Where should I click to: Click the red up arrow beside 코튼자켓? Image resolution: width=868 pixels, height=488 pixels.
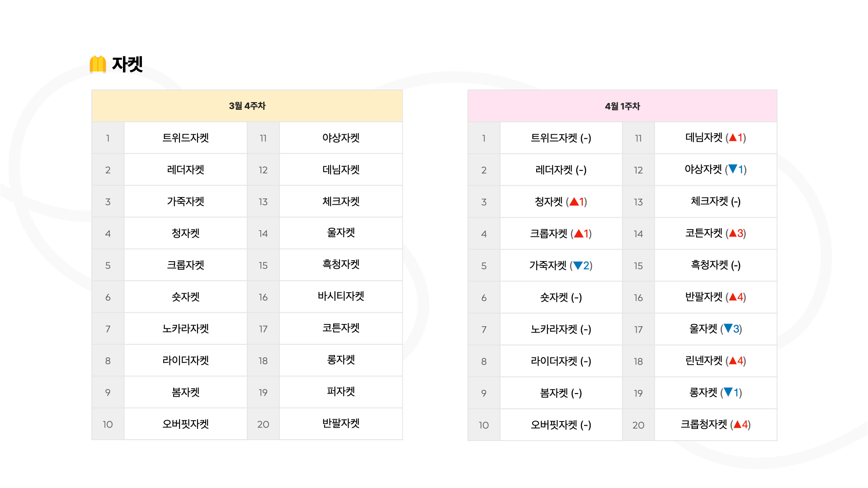(733, 233)
